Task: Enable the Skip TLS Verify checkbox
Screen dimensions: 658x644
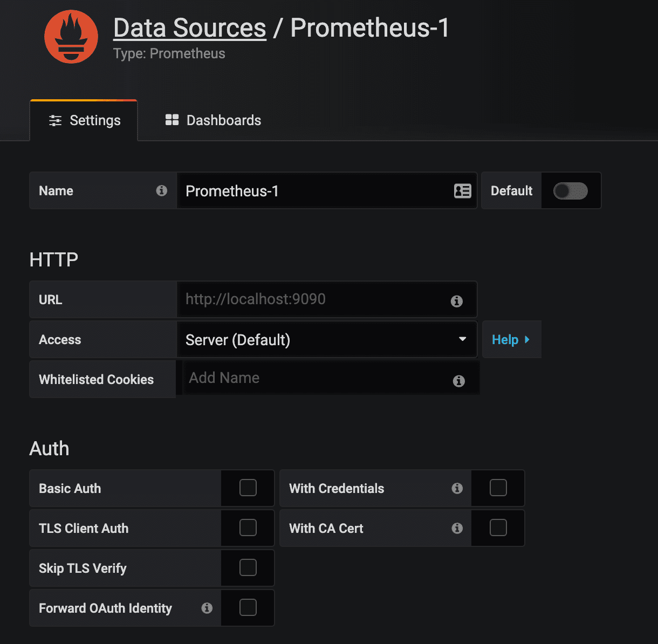Action: [x=248, y=568]
